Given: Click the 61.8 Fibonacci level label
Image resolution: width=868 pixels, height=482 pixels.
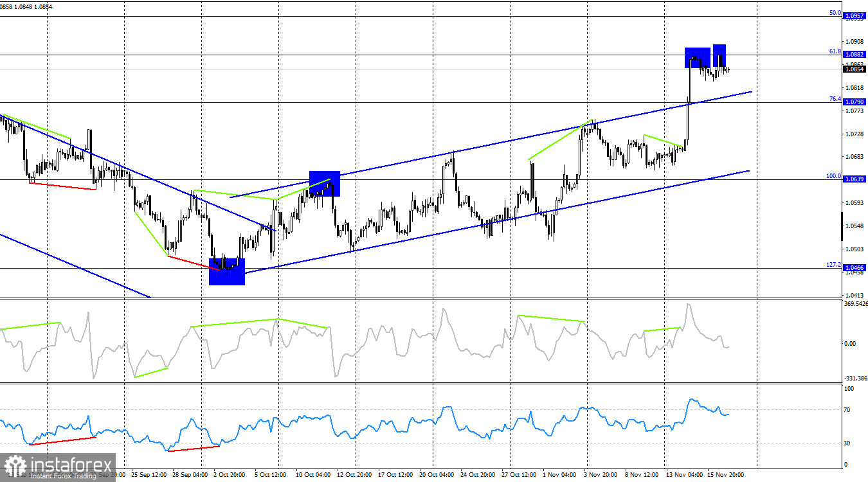Looking at the screenshot, I should tap(835, 51).
